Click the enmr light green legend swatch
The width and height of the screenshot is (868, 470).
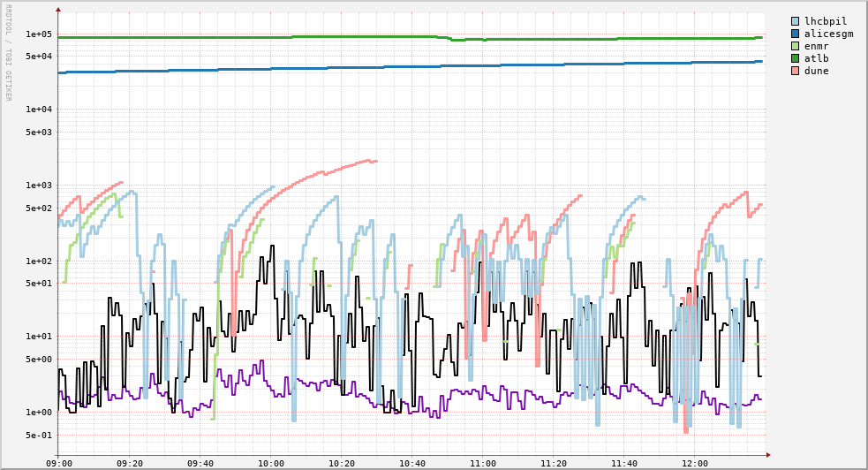(796, 45)
